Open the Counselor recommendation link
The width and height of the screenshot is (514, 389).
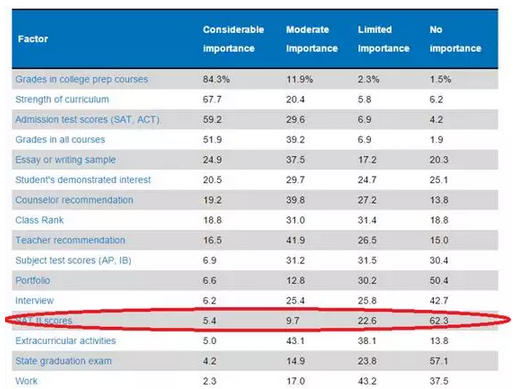tap(74, 200)
